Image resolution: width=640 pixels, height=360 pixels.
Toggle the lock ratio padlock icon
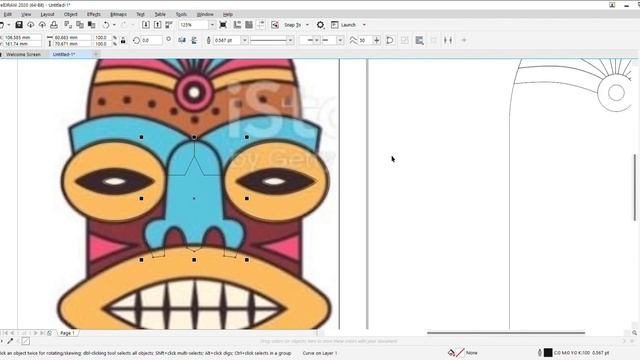click(x=123, y=40)
